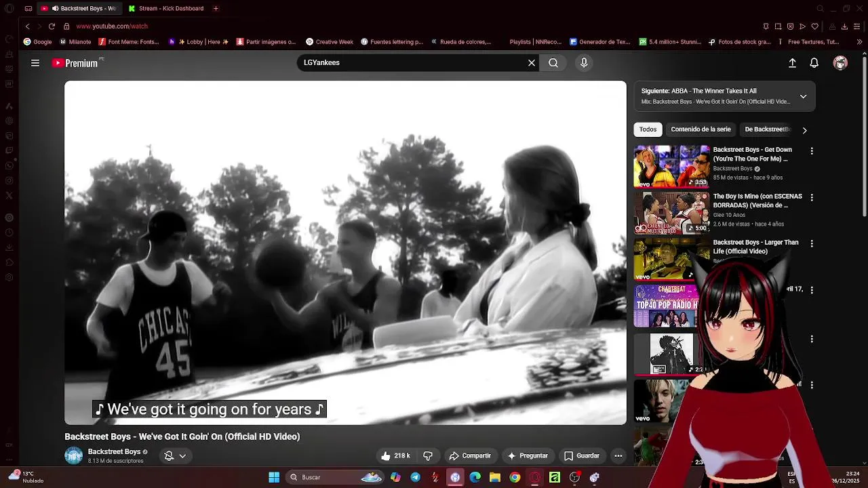Open YouTube notifications bell

(x=814, y=63)
